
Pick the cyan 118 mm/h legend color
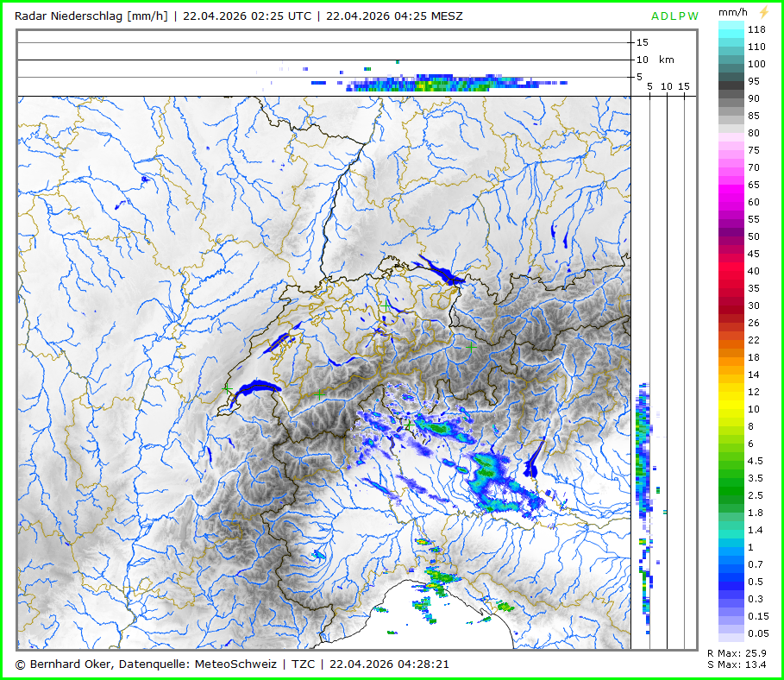click(x=731, y=28)
